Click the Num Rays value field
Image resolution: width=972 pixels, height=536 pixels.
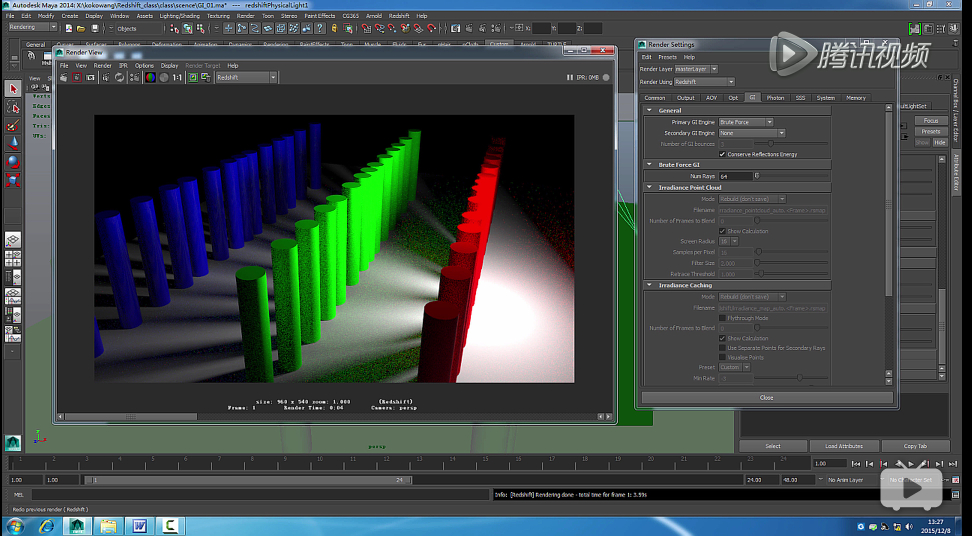(x=734, y=176)
